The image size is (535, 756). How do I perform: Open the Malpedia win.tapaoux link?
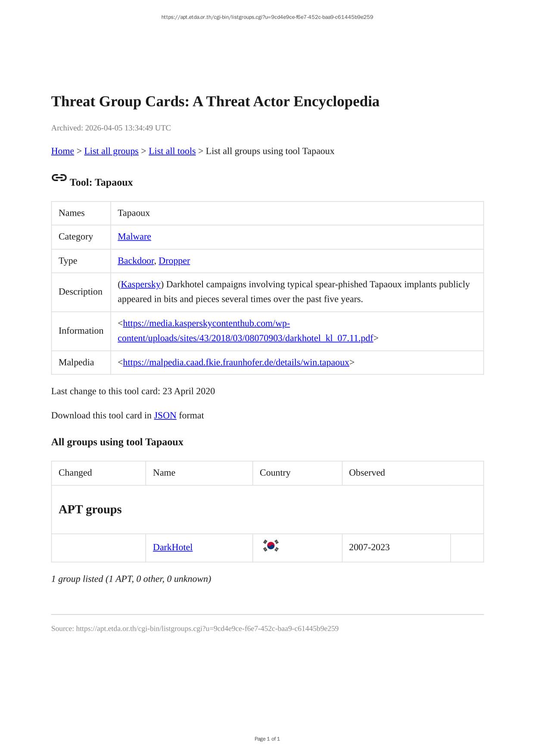click(236, 362)
